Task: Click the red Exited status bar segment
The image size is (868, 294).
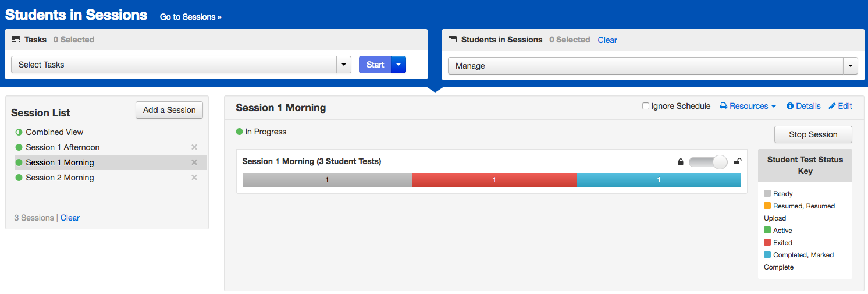Action: pos(494,180)
